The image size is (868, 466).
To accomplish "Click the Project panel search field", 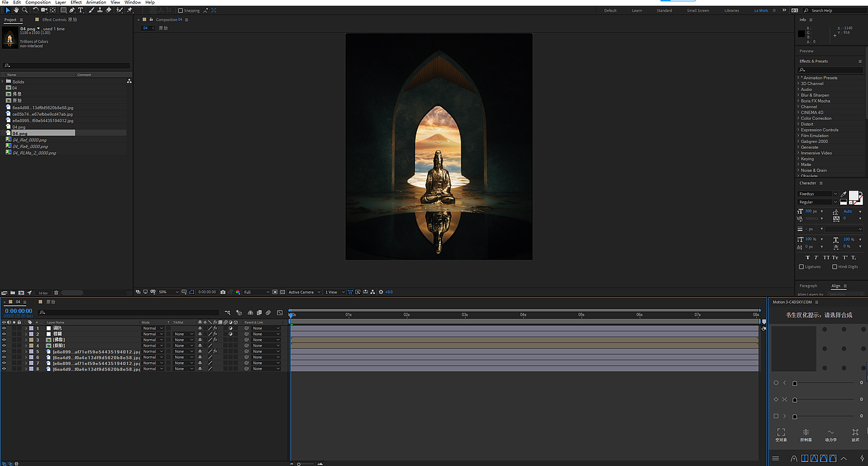I will 66,66.
